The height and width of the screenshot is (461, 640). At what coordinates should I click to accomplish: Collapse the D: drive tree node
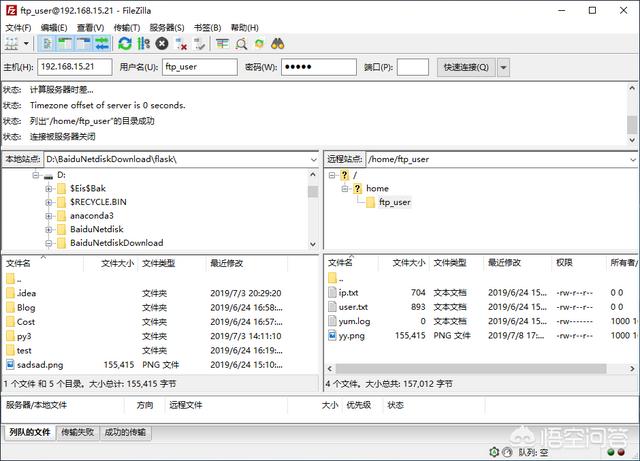(36, 175)
